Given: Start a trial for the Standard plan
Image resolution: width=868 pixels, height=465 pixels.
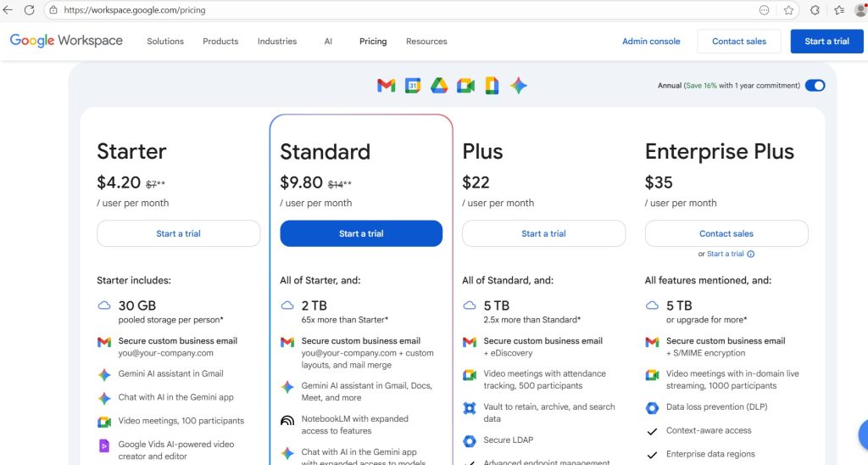Looking at the screenshot, I should tap(361, 233).
